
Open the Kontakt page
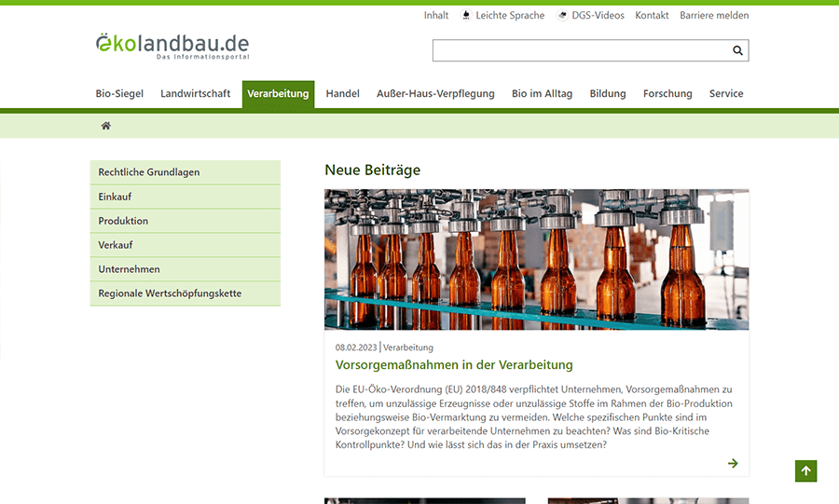click(x=652, y=16)
